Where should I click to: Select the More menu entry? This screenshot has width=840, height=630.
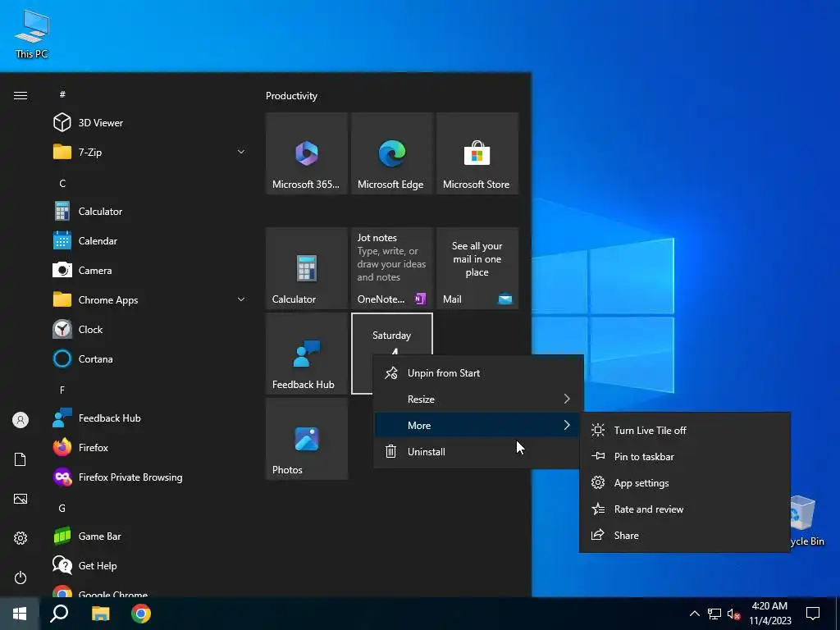click(478, 426)
